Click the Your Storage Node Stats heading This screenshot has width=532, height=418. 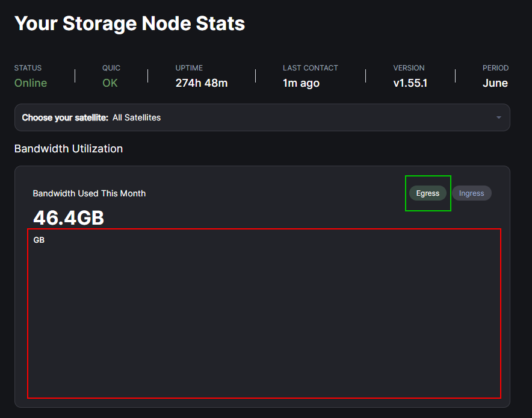click(129, 23)
